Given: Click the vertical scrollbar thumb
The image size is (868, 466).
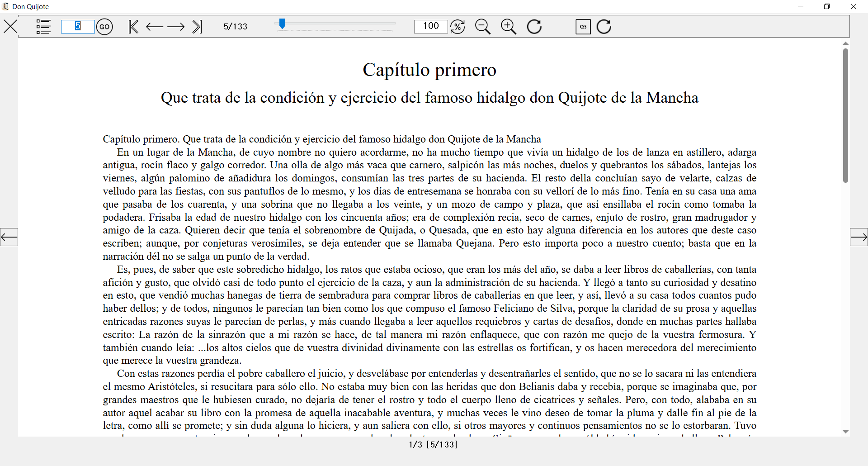Looking at the screenshot, I should [845, 115].
